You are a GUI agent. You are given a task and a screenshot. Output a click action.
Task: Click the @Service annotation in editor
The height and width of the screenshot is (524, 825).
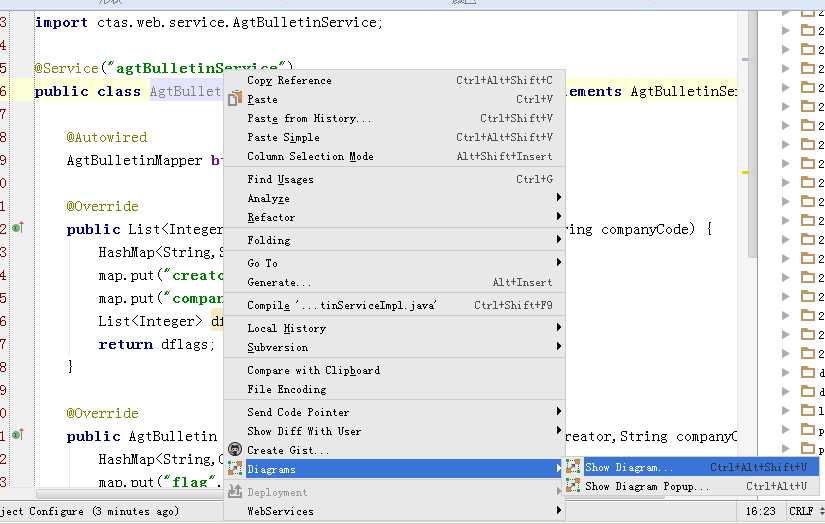(66, 68)
